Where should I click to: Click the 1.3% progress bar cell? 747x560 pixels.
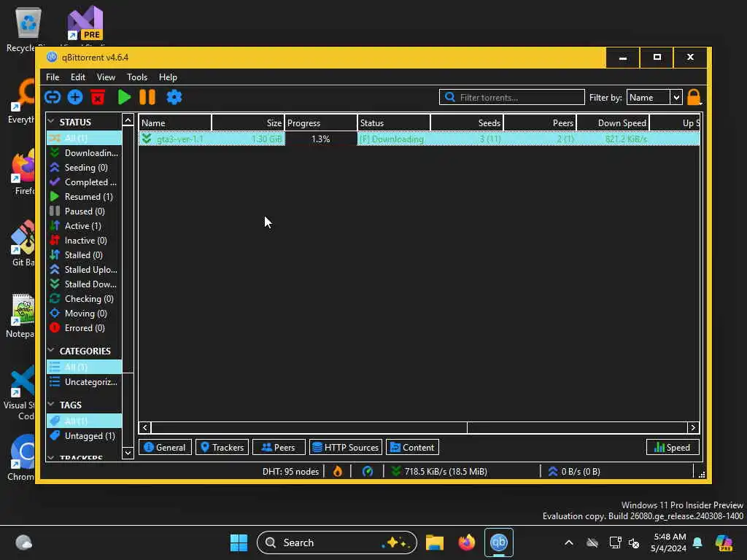pos(321,139)
